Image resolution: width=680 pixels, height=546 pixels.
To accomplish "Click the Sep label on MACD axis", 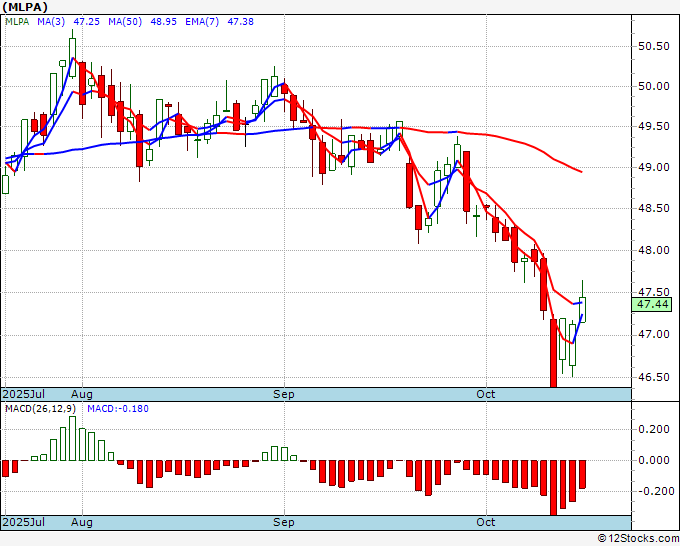I will coord(284,522).
